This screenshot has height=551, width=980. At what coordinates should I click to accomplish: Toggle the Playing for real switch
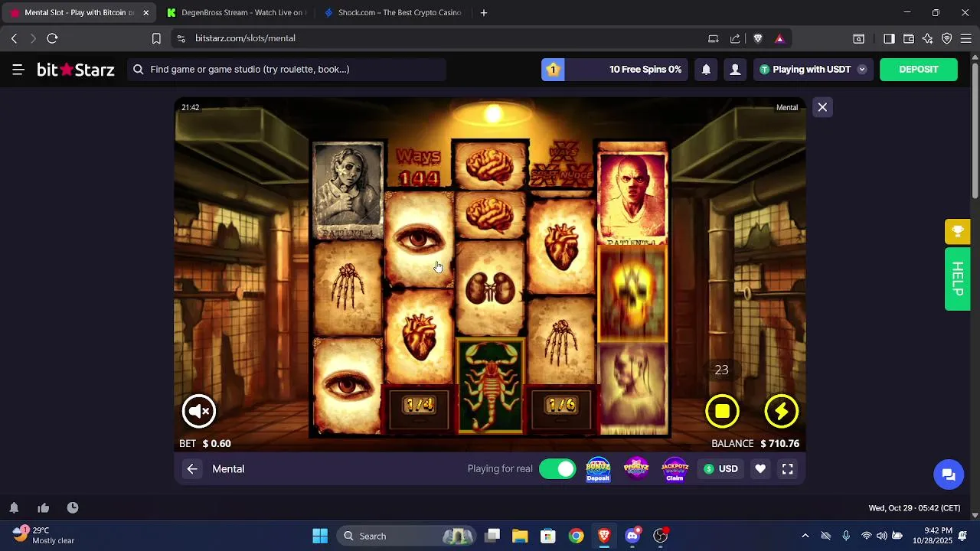557,469
